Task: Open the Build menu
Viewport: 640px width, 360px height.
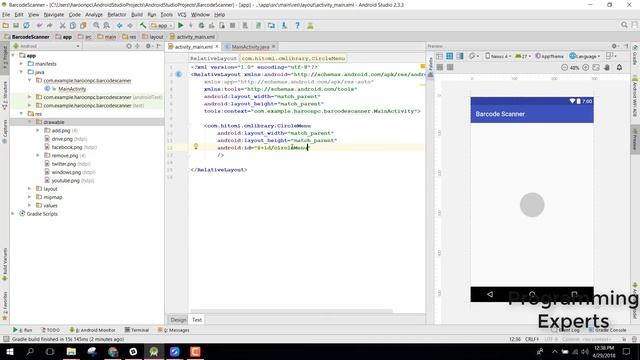Action: click(x=137, y=15)
